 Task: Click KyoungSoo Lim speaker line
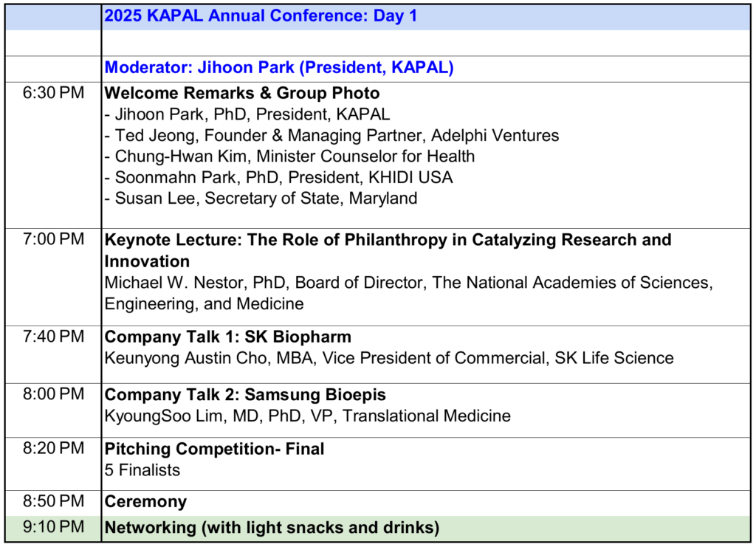tap(307, 416)
